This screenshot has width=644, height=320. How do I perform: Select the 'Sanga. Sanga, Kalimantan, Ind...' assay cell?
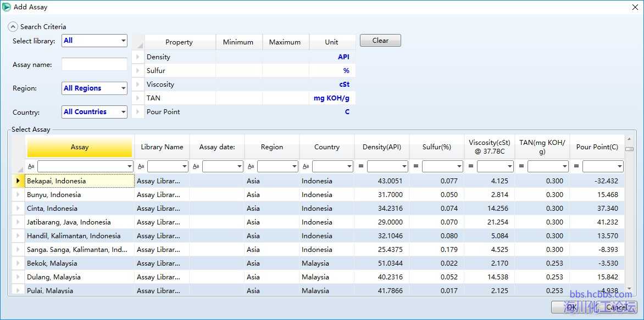pyautogui.click(x=80, y=249)
